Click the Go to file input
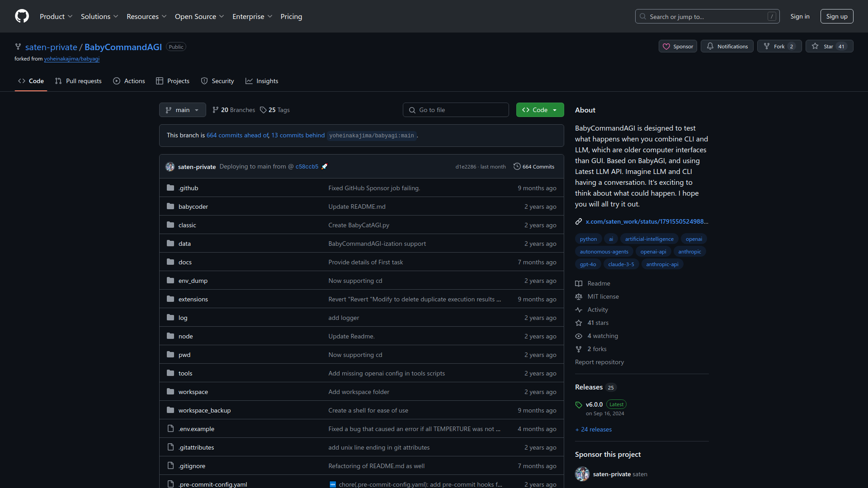The width and height of the screenshot is (868, 488). (x=456, y=110)
